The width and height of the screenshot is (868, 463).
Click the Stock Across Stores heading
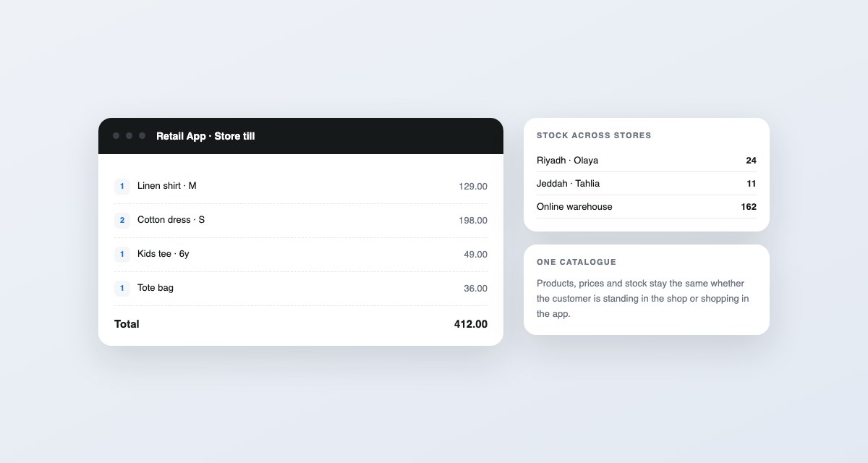tap(594, 135)
